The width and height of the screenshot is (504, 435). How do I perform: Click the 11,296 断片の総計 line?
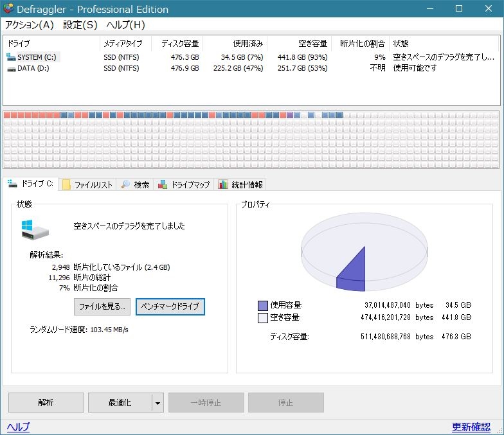80,278
